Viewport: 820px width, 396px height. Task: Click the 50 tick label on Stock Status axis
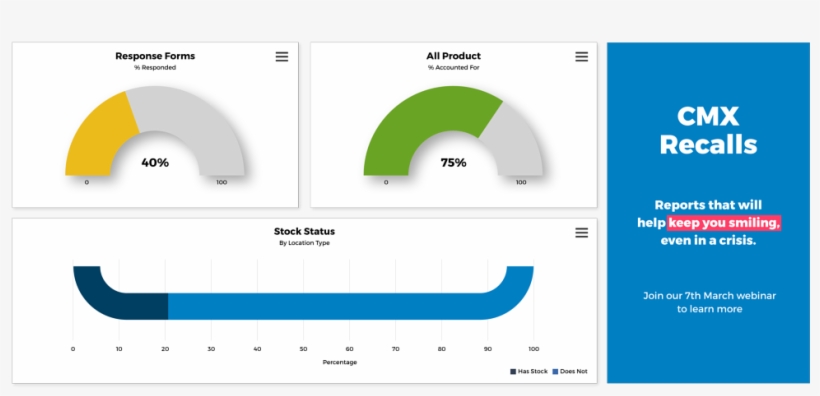click(x=303, y=349)
